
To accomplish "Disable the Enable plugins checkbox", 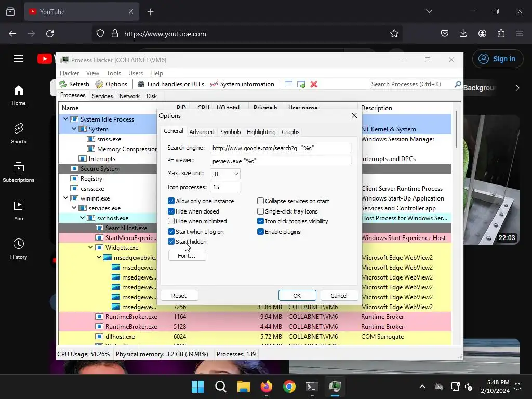I will (x=260, y=231).
